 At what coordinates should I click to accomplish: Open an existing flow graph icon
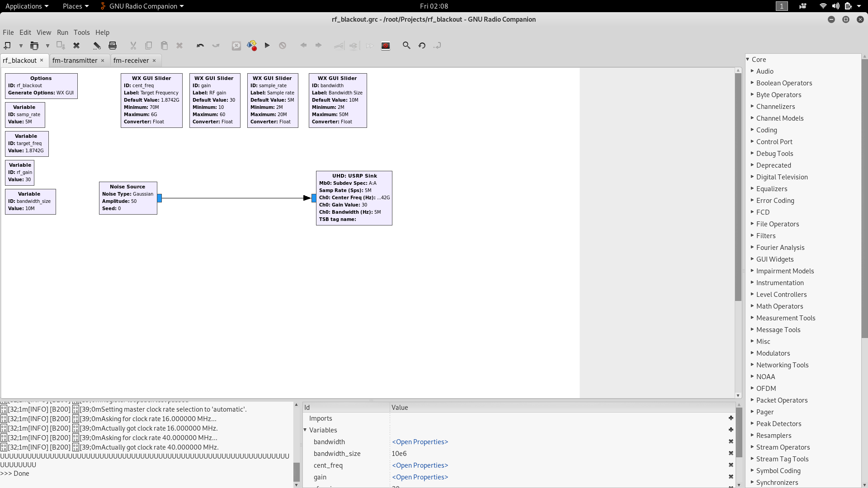tap(34, 46)
